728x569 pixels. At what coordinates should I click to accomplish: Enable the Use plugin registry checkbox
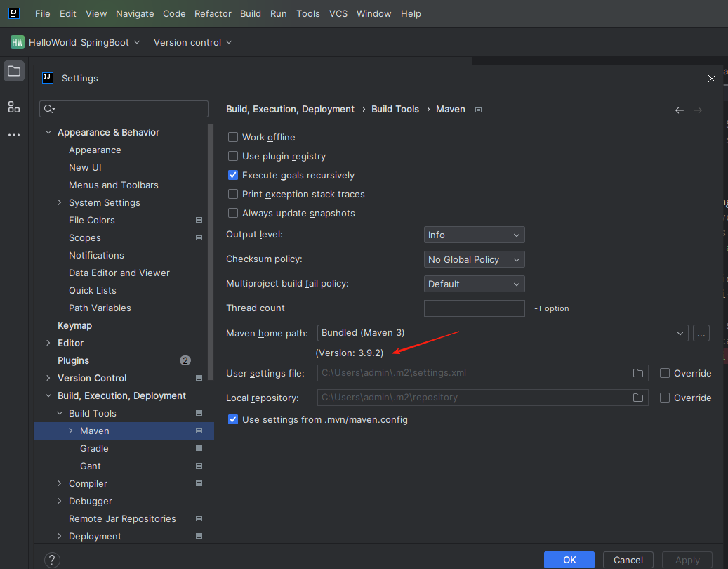(x=233, y=156)
